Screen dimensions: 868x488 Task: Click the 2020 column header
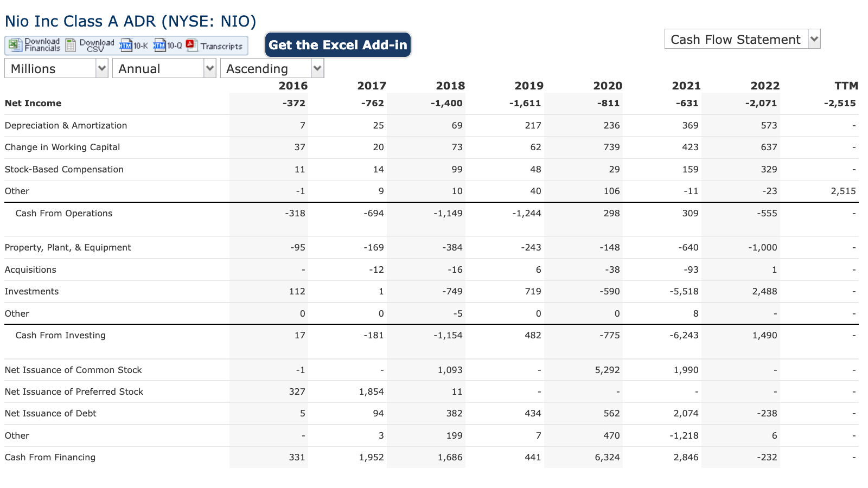click(x=608, y=86)
